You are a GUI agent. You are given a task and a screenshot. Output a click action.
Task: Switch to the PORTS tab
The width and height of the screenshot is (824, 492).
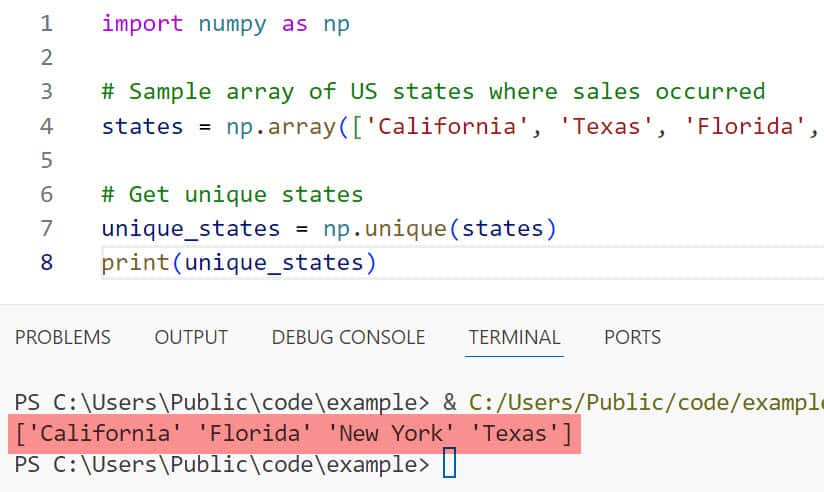tap(632, 337)
